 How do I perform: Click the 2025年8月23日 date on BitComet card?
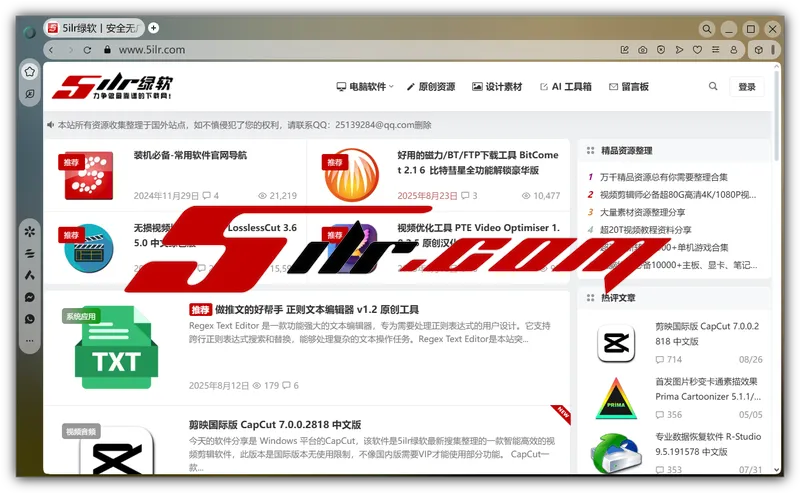(x=427, y=195)
